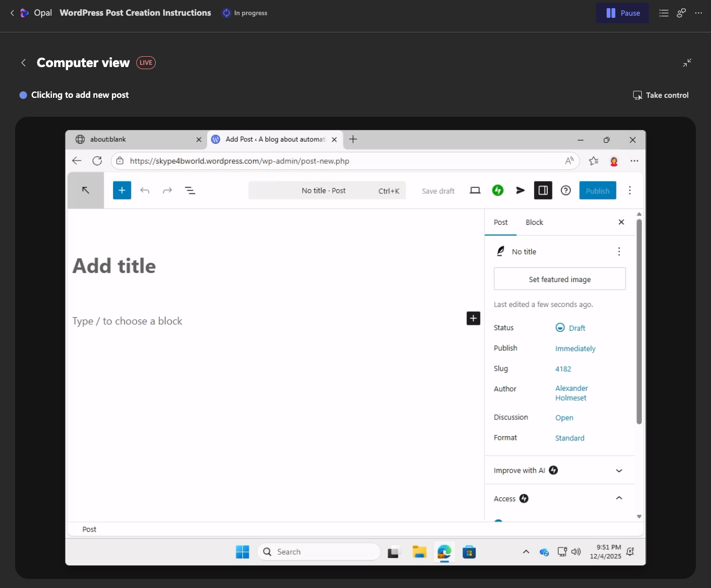Viewport: 711px width, 588px height.
Task: Toggle the settings sidebar panel icon
Action: point(543,190)
